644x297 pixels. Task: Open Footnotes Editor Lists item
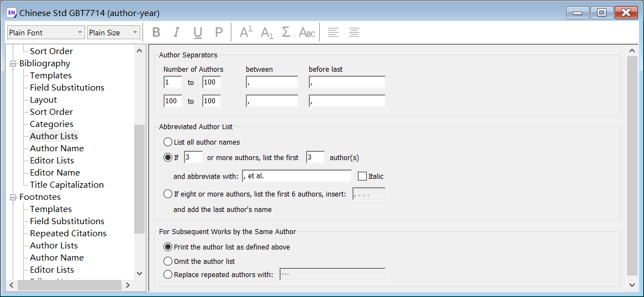[52, 269]
